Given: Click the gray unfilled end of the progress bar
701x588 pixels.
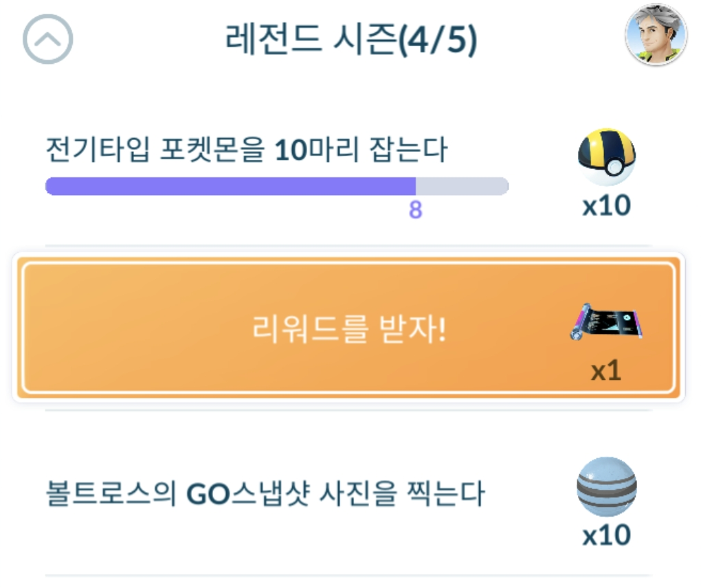Looking at the screenshot, I should (x=462, y=186).
